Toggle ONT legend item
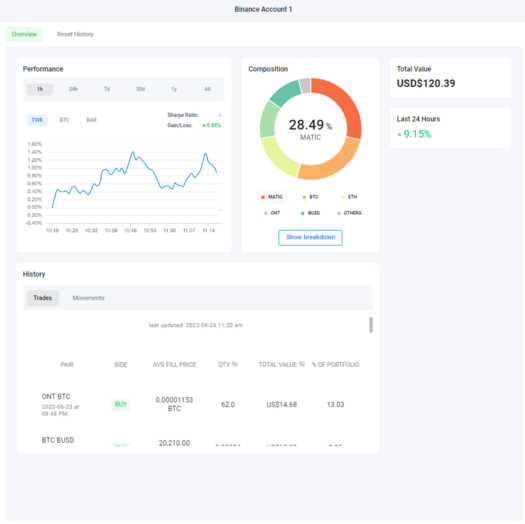 click(x=272, y=213)
